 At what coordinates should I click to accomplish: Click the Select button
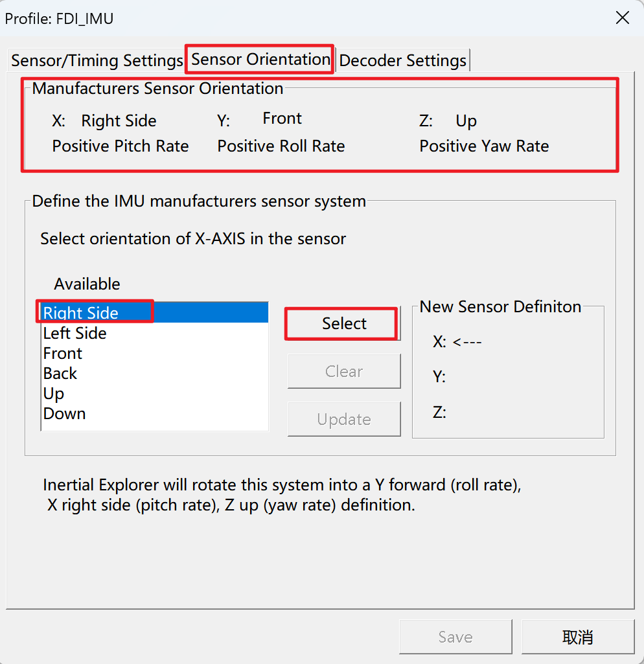[344, 323]
